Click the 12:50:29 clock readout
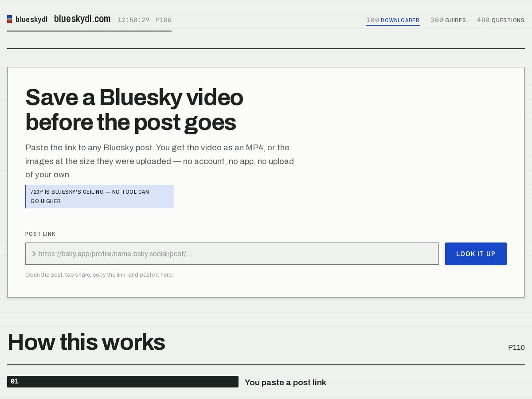The width and height of the screenshot is (532, 399). [133, 20]
